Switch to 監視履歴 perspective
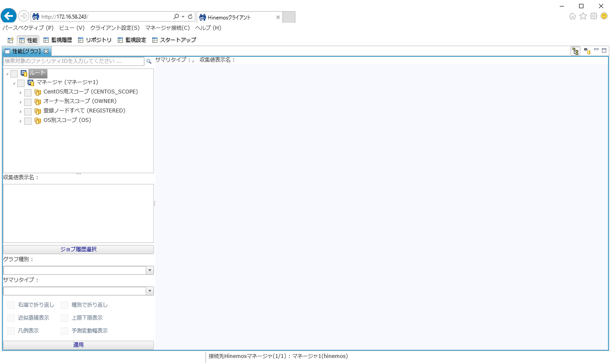The height and width of the screenshot is (364, 611). [58, 40]
